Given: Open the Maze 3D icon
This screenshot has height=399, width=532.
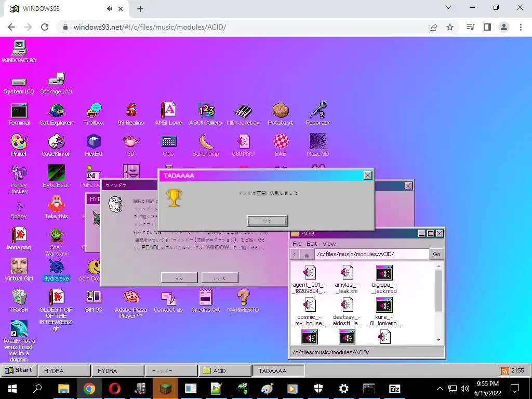Looking at the screenshot, I should 318,141.
